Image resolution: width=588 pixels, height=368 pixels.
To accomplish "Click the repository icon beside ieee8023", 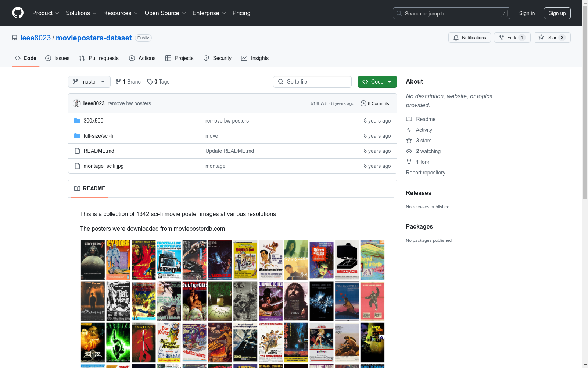I will tap(15, 38).
